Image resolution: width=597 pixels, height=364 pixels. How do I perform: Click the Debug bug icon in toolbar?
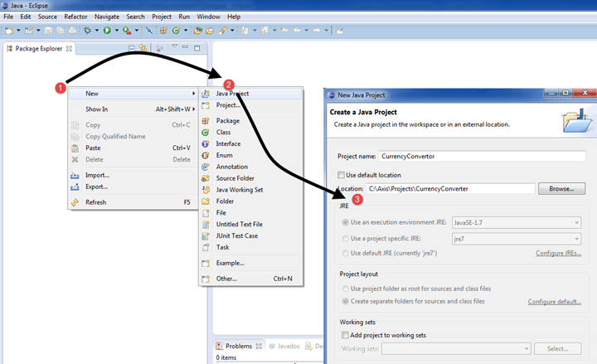coord(87,31)
